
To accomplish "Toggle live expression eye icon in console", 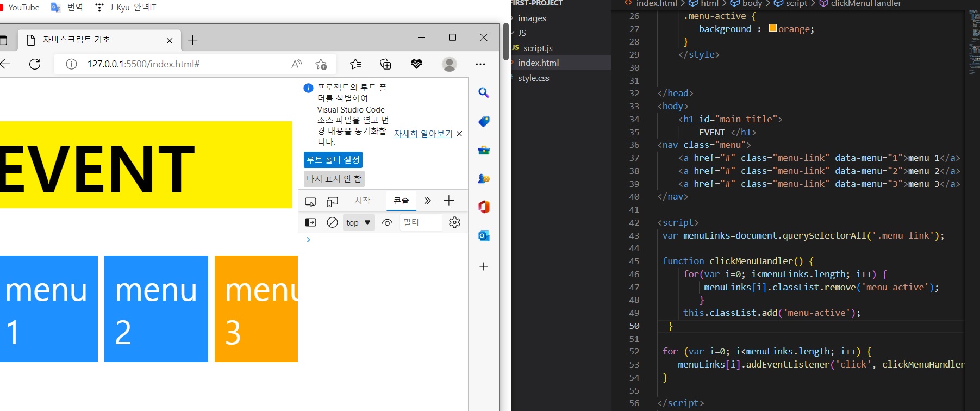I will click(x=388, y=222).
